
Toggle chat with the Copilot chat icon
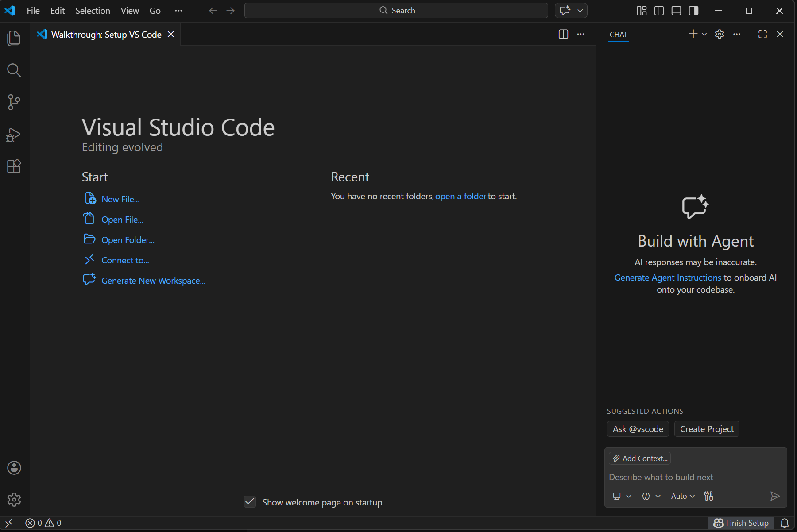[565, 11]
